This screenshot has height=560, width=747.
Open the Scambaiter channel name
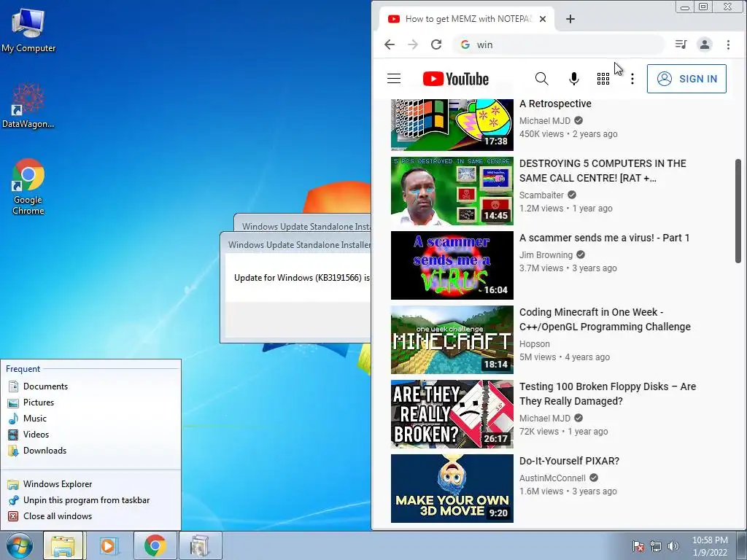click(541, 195)
